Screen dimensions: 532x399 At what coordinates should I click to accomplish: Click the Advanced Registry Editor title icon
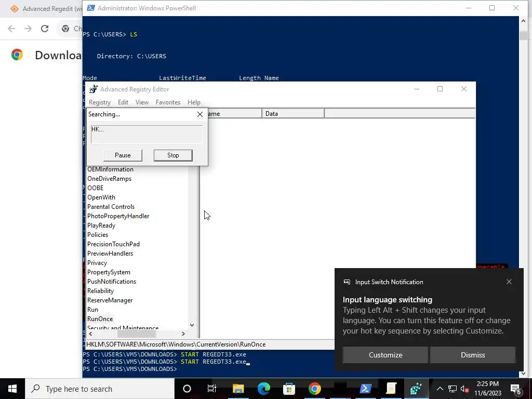pyautogui.click(x=94, y=89)
